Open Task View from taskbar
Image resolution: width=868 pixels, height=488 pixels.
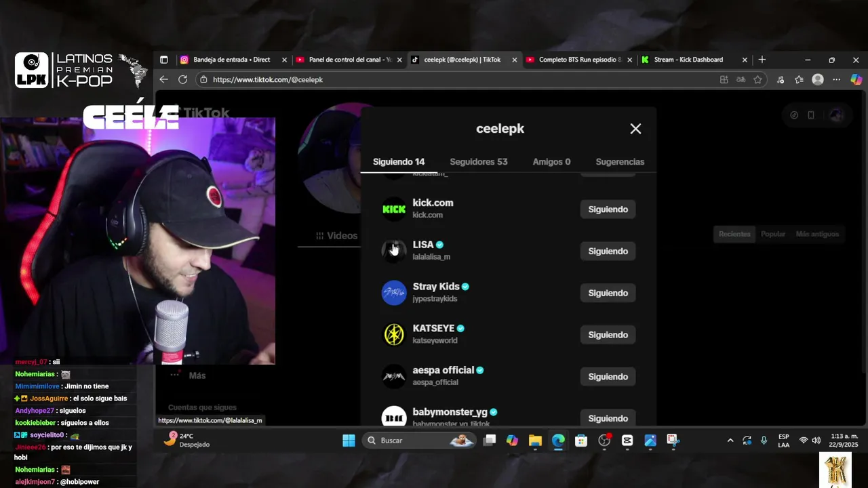coord(490,441)
